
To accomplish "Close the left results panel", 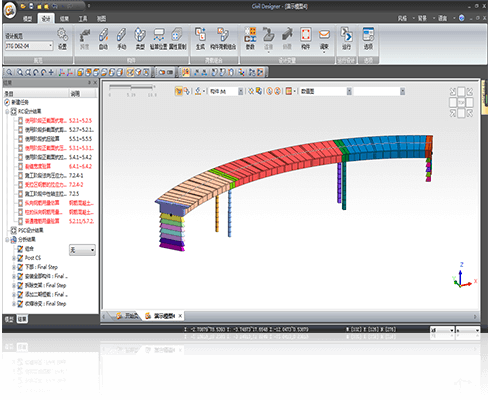I will [95, 82].
